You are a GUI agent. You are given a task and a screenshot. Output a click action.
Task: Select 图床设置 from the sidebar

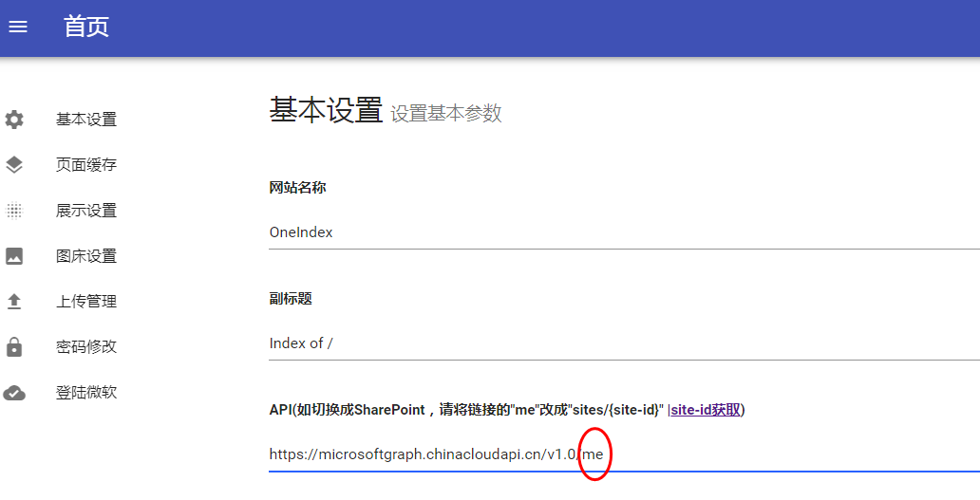point(86,256)
